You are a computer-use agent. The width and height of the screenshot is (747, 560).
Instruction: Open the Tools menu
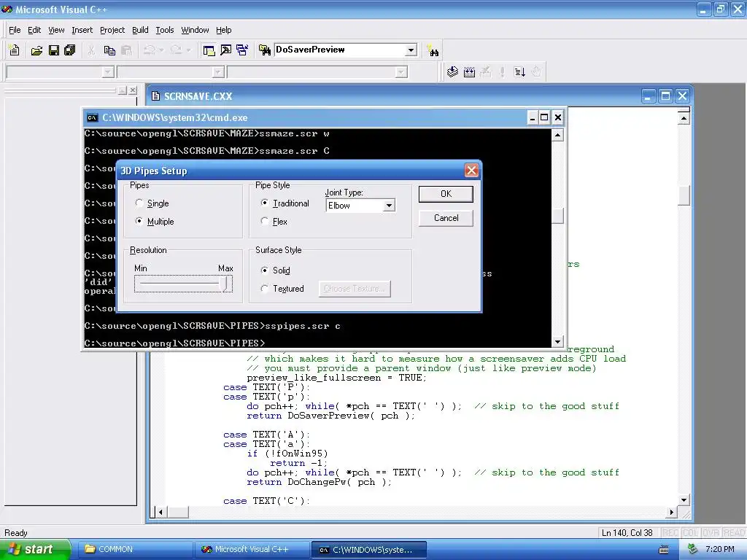pyautogui.click(x=165, y=30)
